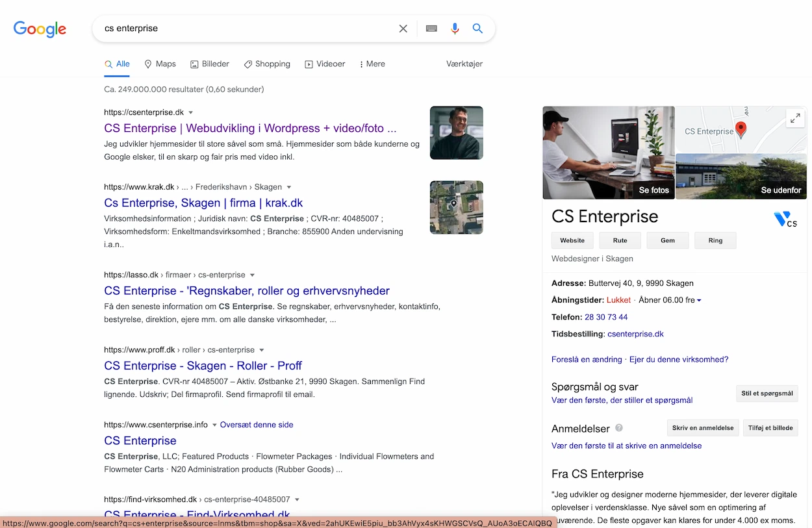Click the Gem save button

pyautogui.click(x=668, y=240)
